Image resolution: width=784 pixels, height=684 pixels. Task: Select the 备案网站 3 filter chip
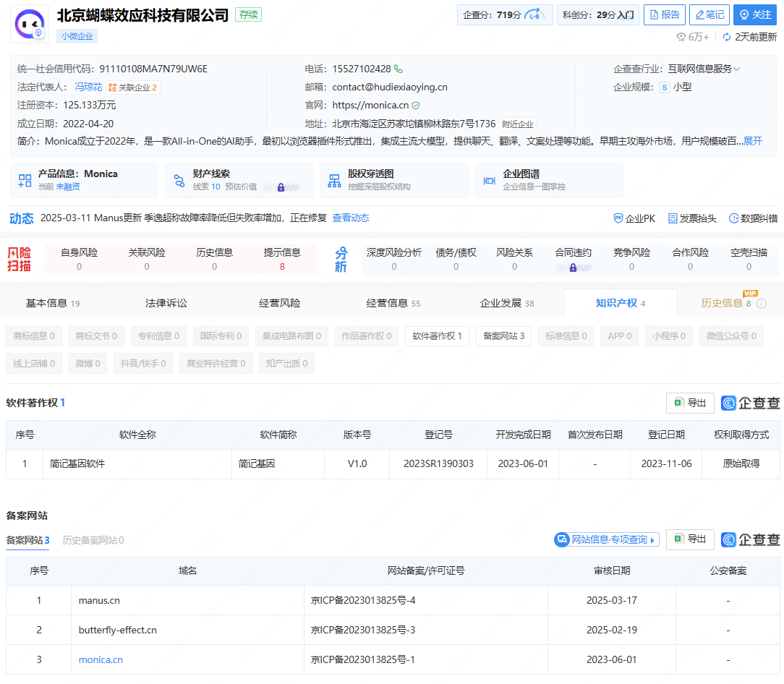(504, 336)
